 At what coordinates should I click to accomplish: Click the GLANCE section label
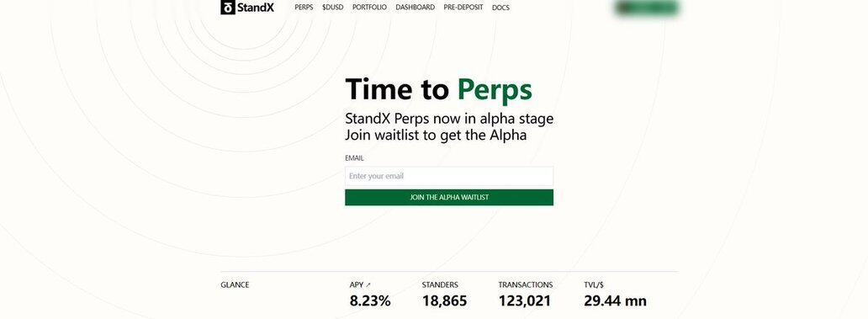coord(235,284)
